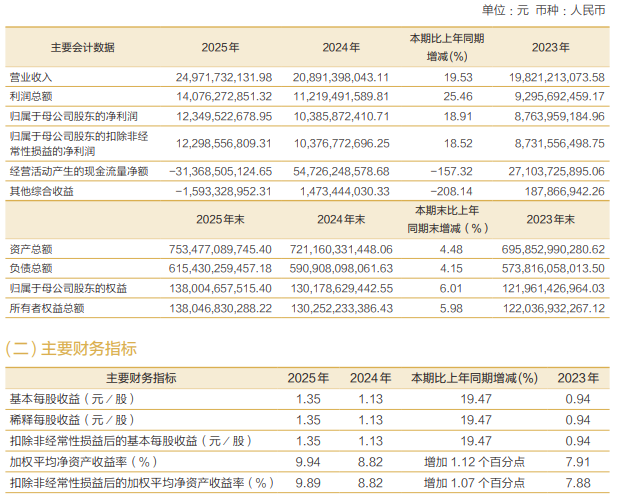Click the 稀释每股收益（元／股）label
This screenshot has width=618, height=498.
point(72,420)
